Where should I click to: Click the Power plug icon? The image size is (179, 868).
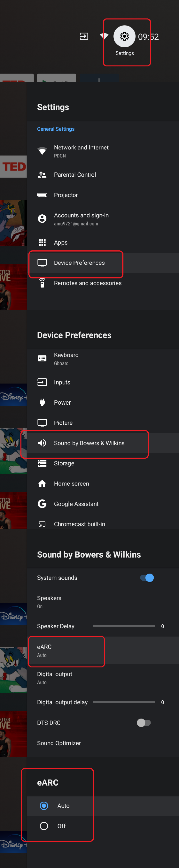(42, 402)
